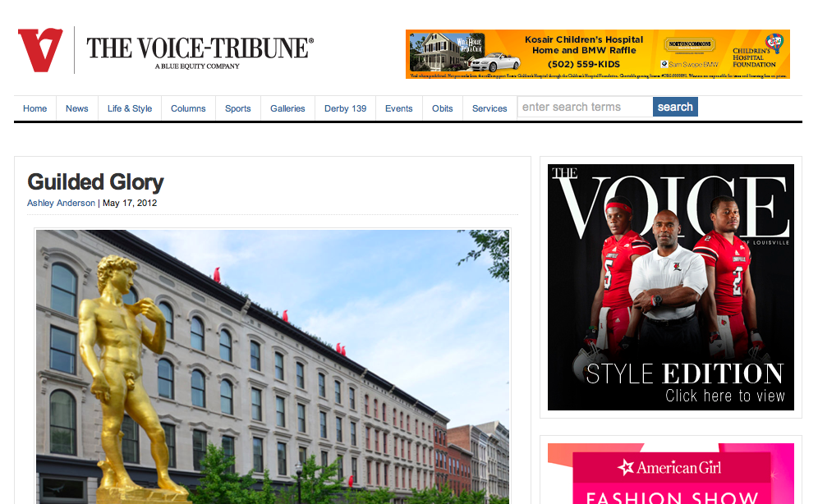Open The Voice-Tribune masthead title
The image size is (818, 504).
200,48
